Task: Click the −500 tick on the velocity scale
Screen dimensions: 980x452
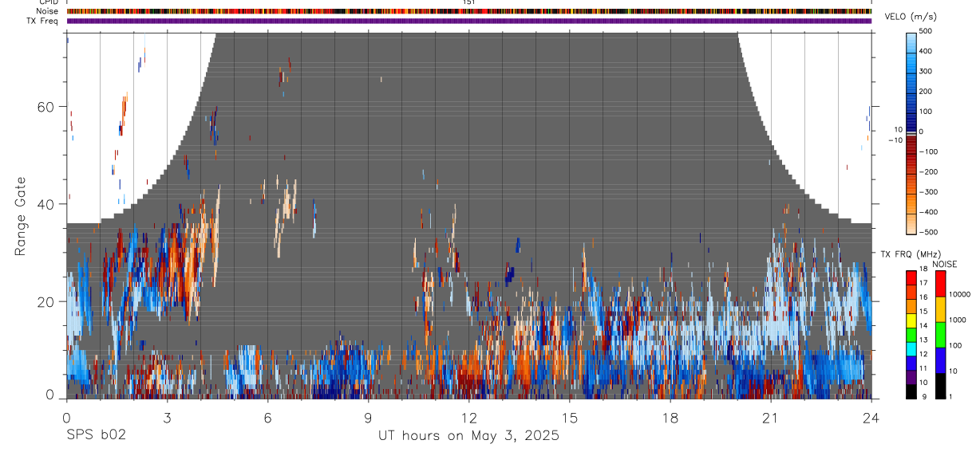Action: (x=927, y=233)
